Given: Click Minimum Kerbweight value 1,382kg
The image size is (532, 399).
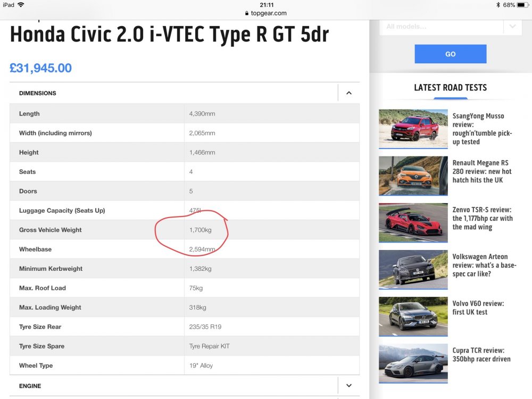Looking at the screenshot, I should (200, 269).
